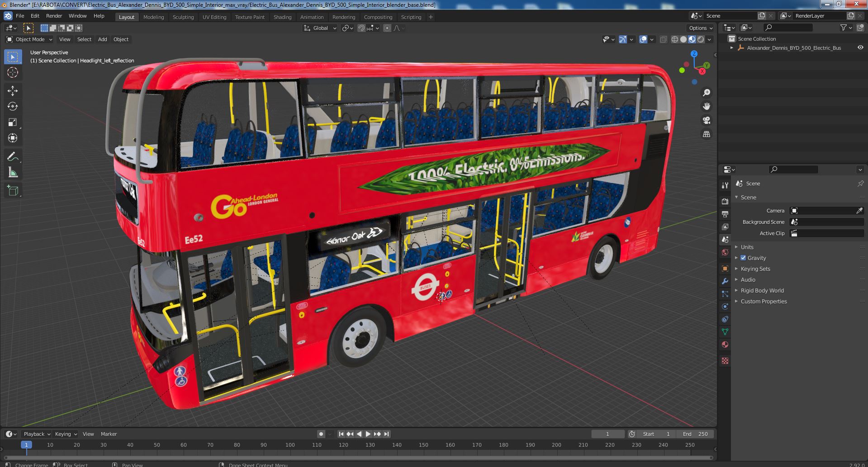
Task: Toggle viewport gizmos display
Action: pyautogui.click(x=623, y=39)
